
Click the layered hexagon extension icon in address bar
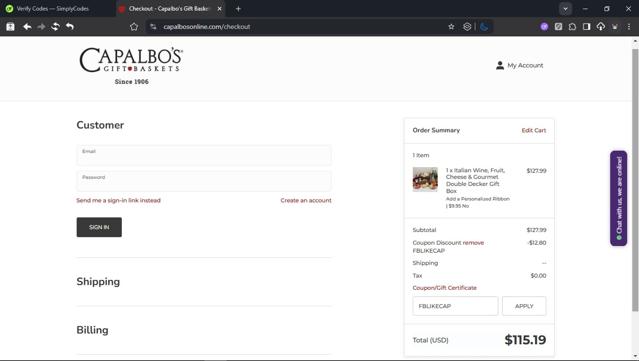pos(467,26)
